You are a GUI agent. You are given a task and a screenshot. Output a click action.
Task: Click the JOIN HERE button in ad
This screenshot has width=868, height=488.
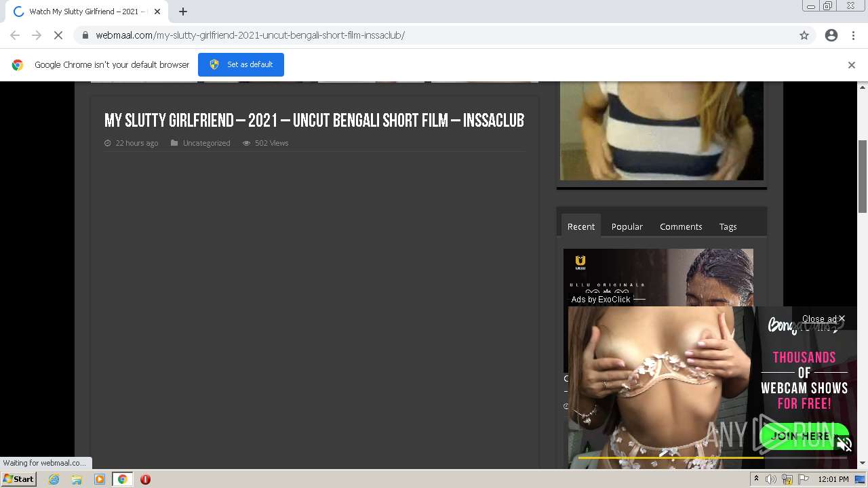point(804,435)
